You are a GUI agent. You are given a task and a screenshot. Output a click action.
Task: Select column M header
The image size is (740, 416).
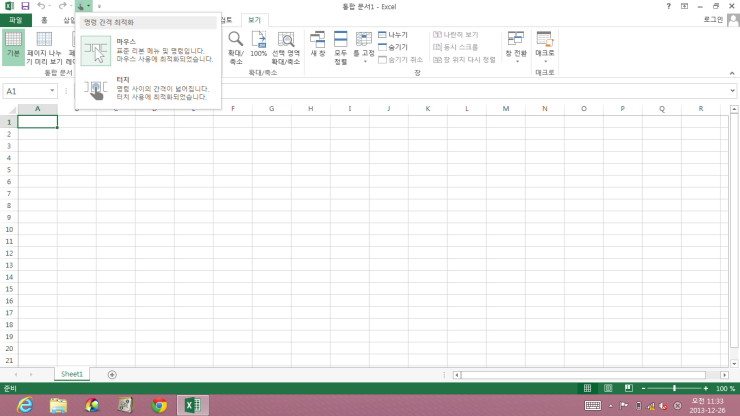pyautogui.click(x=505, y=109)
